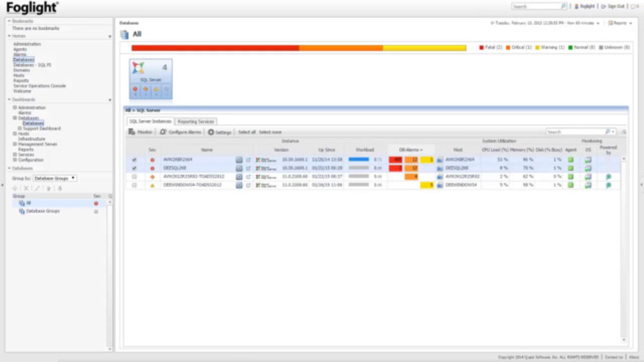Click fatal severity icon for AVW2K8R2X64
644x362 pixels.
click(x=152, y=160)
